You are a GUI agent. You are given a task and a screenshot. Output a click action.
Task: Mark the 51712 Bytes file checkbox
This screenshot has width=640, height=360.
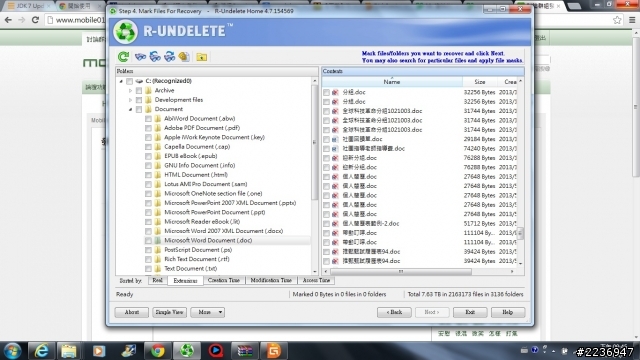click(326, 224)
